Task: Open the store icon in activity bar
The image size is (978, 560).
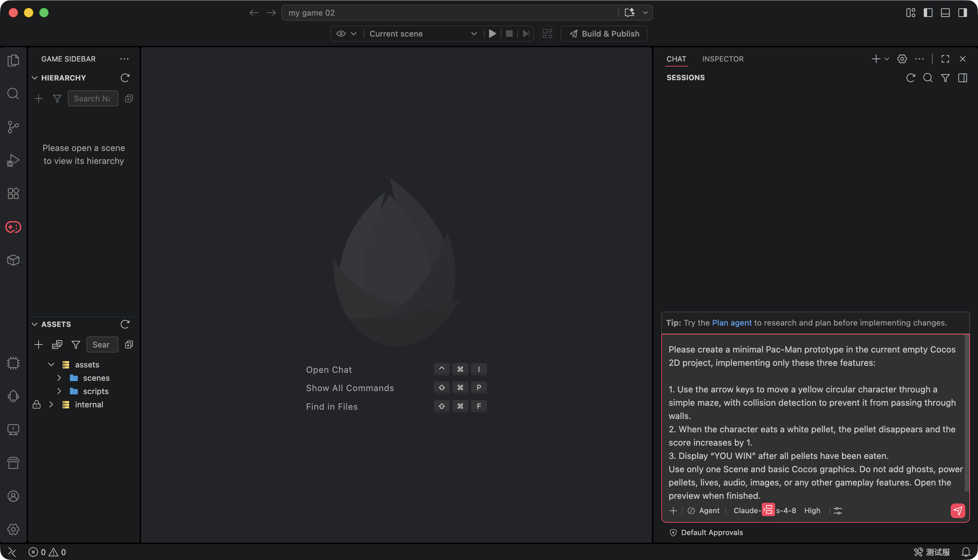Action: (x=13, y=463)
